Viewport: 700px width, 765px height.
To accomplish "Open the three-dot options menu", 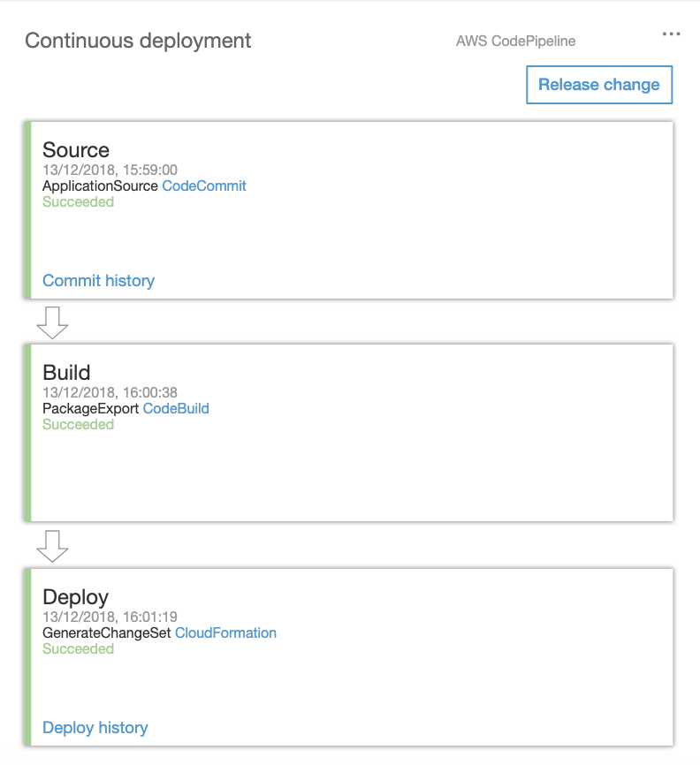I will click(x=671, y=34).
